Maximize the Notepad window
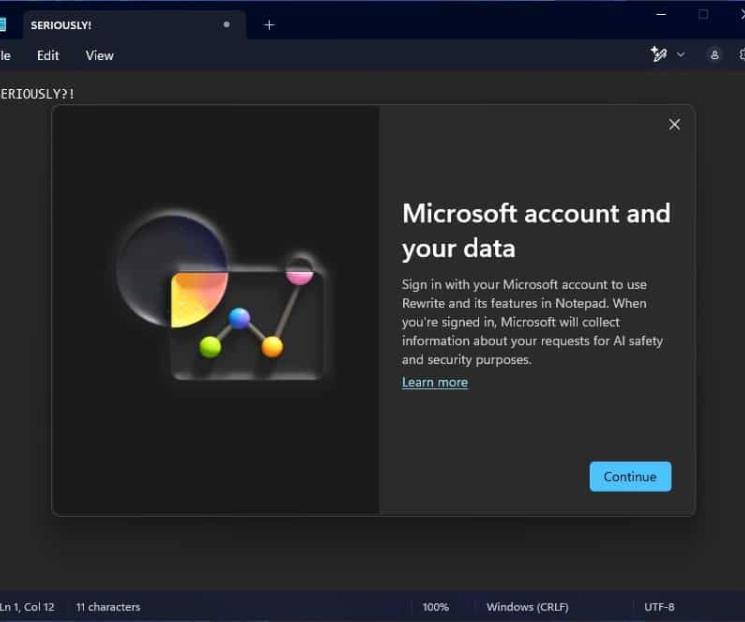Screen dimensions: 745x622 [x=703, y=14]
